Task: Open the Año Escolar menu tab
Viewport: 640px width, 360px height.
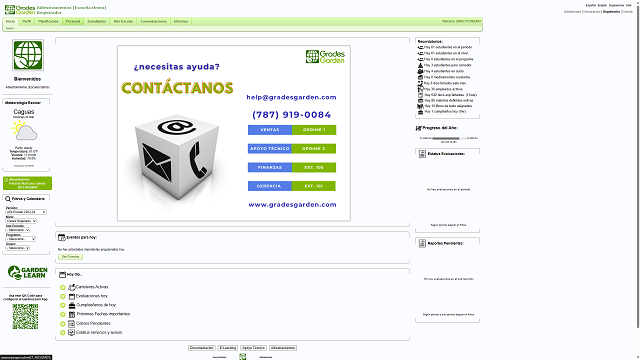Action: [123, 21]
